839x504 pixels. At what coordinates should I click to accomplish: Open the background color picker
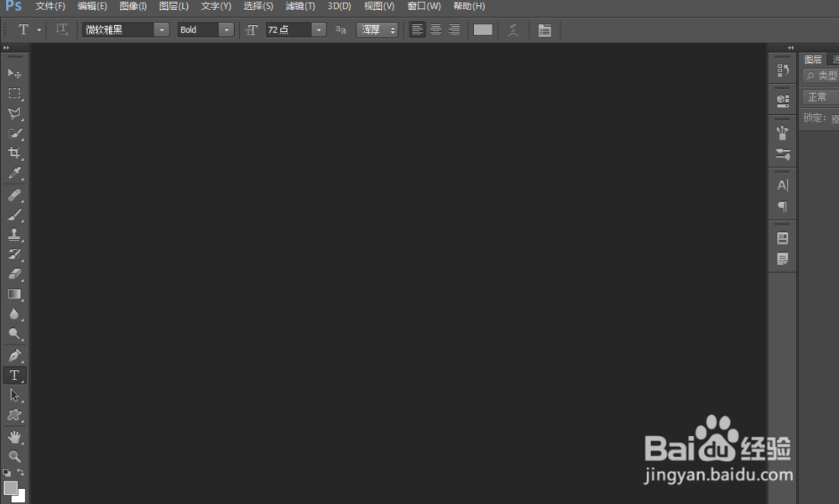(x=20, y=498)
